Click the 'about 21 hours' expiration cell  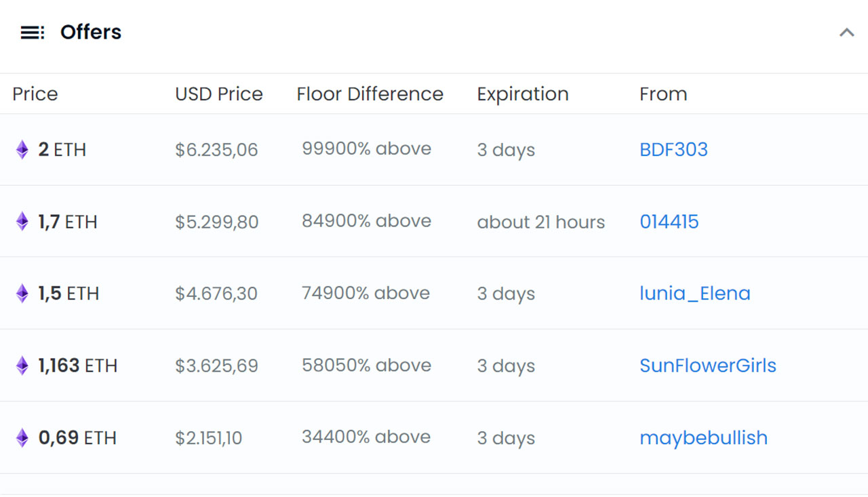coord(540,222)
